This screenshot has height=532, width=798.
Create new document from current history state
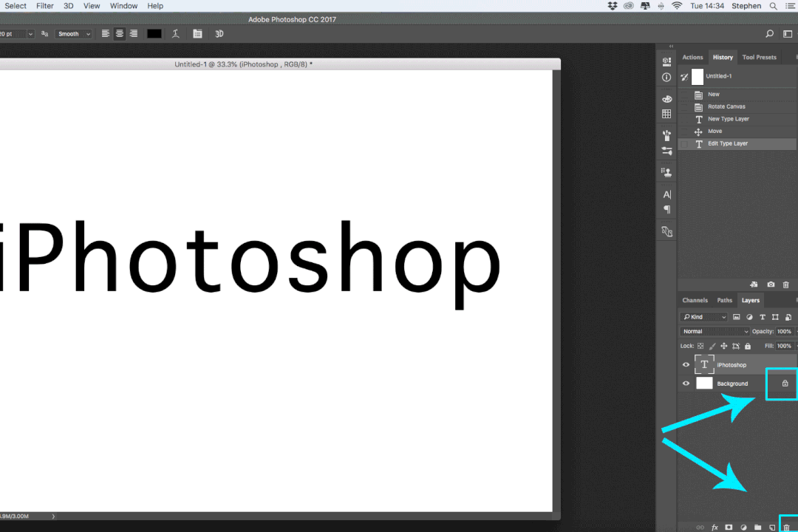[x=754, y=284]
